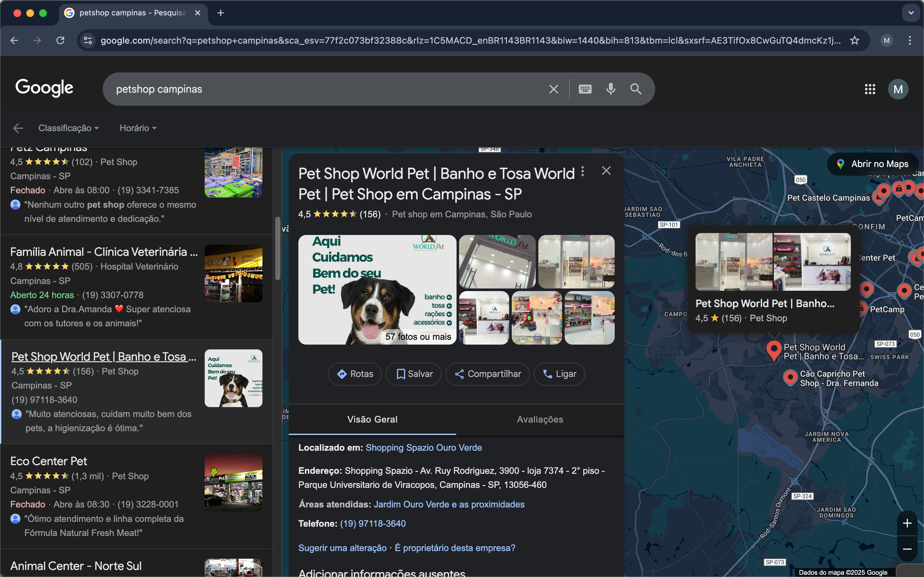Reload the current browser page

[60, 40]
